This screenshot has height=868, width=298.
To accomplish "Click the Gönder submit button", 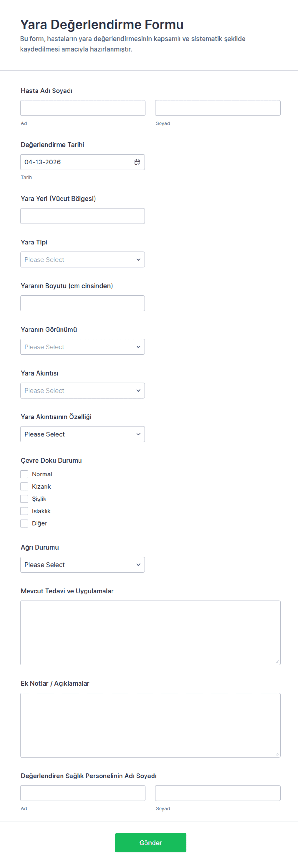I will tap(151, 842).
